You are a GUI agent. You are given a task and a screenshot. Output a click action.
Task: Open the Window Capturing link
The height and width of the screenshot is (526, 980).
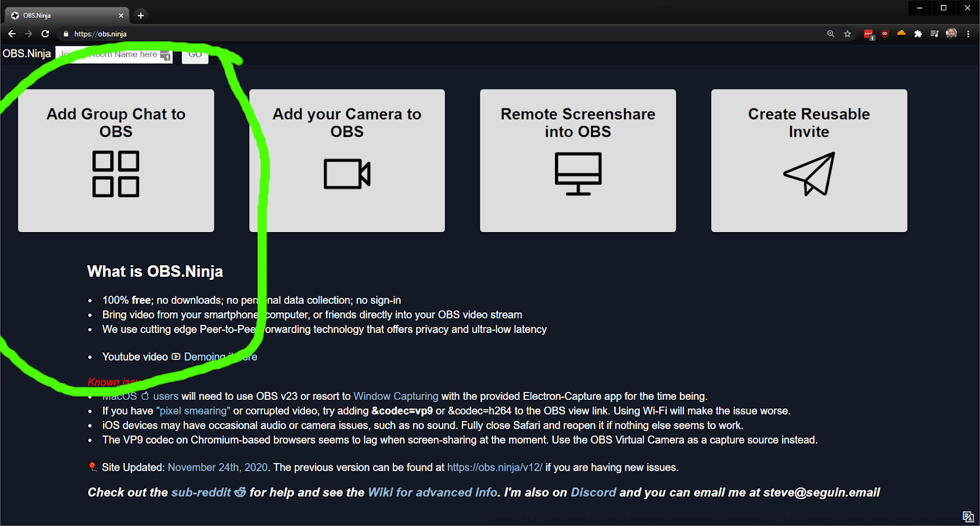click(x=396, y=396)
